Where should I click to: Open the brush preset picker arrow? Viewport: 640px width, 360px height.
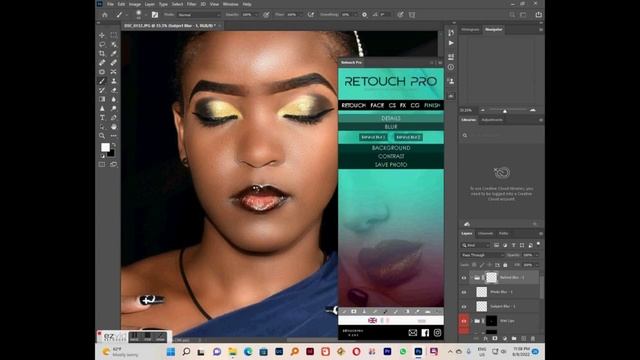(145, 15)
